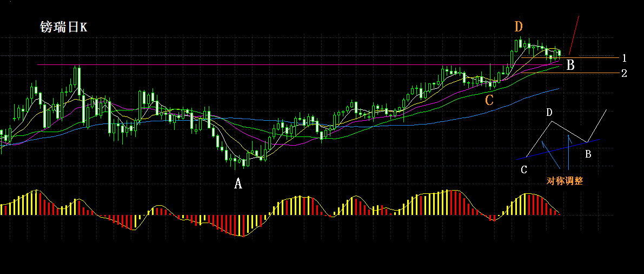Click the small white D in the schematic diagram

point(549,112)
